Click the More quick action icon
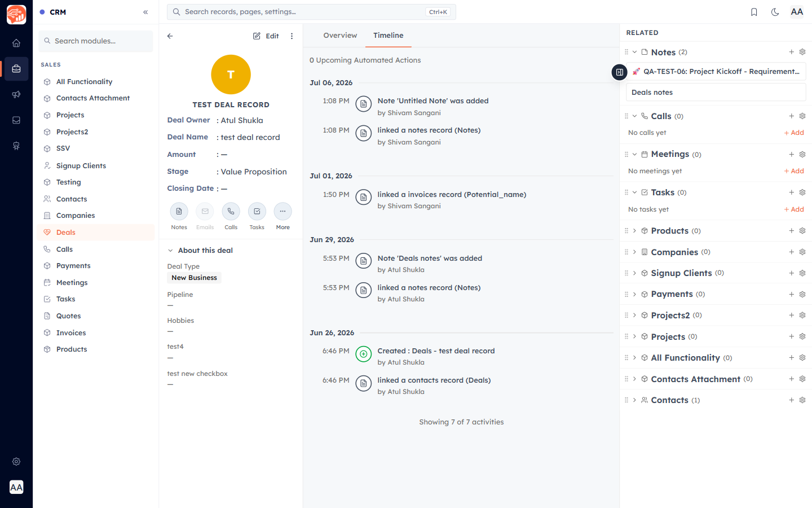The image size is (812, 508). (x=283, y=212)
